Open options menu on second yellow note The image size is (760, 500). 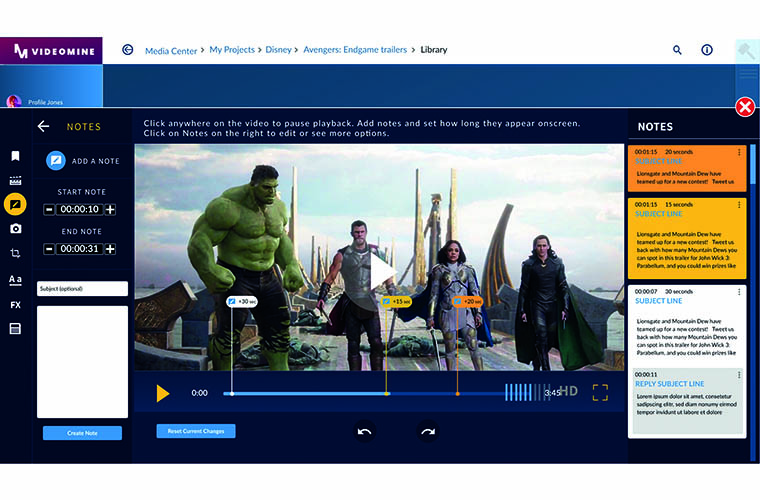pos(739,205)
